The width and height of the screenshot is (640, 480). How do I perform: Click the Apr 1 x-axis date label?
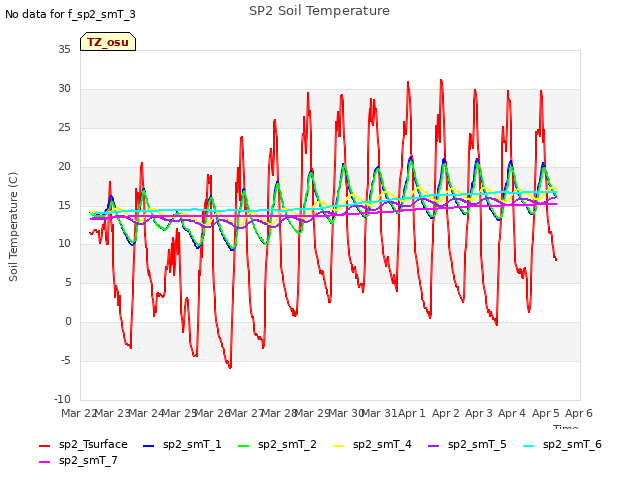(412, 413)
